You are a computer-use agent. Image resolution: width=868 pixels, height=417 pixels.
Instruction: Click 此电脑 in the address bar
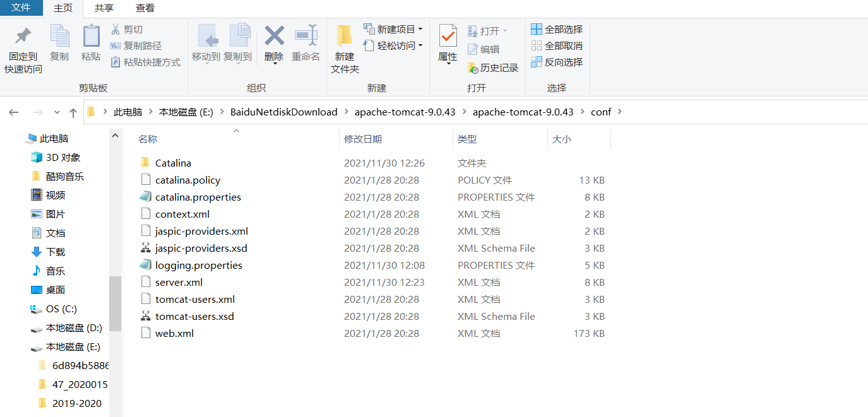coord(128,112)
